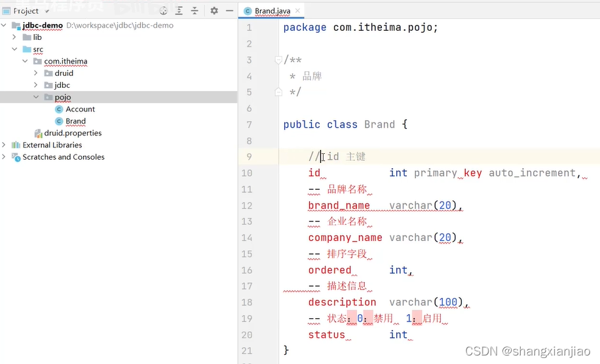The width and height of the screenshot is (600, 364).
Task: Hide the Project tool window
Action: (x=230, y=10)
